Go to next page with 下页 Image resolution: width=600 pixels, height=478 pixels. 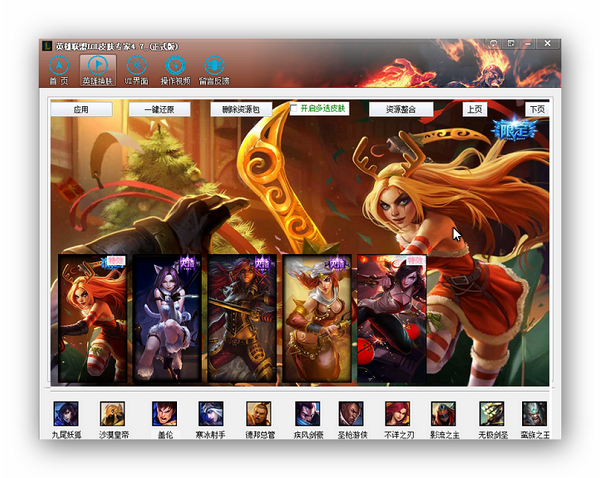tap(537, 109)
